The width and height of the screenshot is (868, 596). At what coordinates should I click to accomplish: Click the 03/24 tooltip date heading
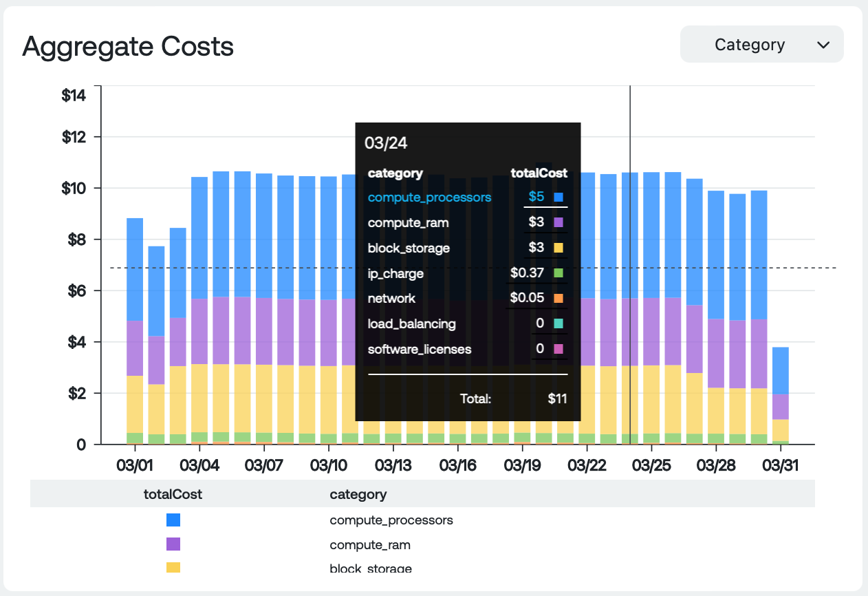point(387,143)
